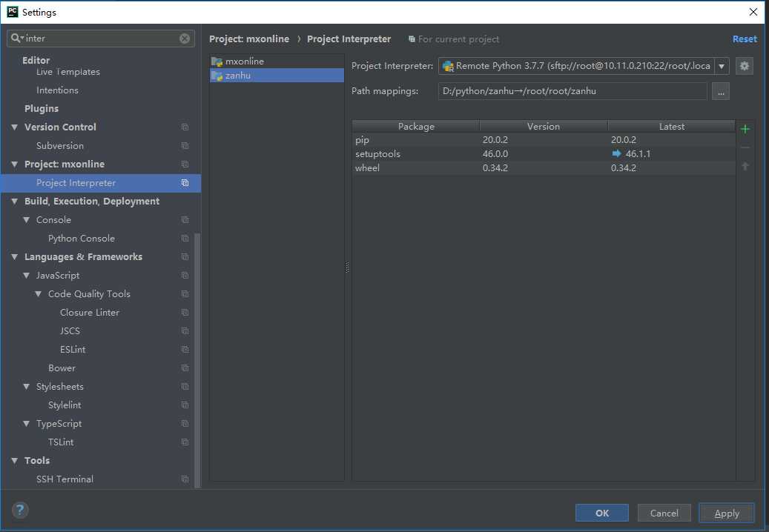Screen dimensions: 769x532
Task: Open the SSH Terminal settings page
Action: pyautogui.click(x=65, y=479)
